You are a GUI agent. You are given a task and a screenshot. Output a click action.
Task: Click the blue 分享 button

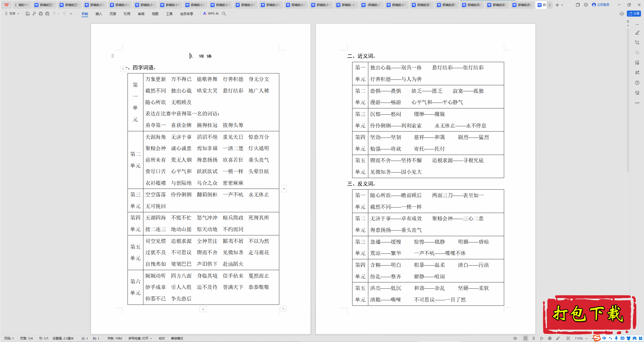(x=634, y=14)
